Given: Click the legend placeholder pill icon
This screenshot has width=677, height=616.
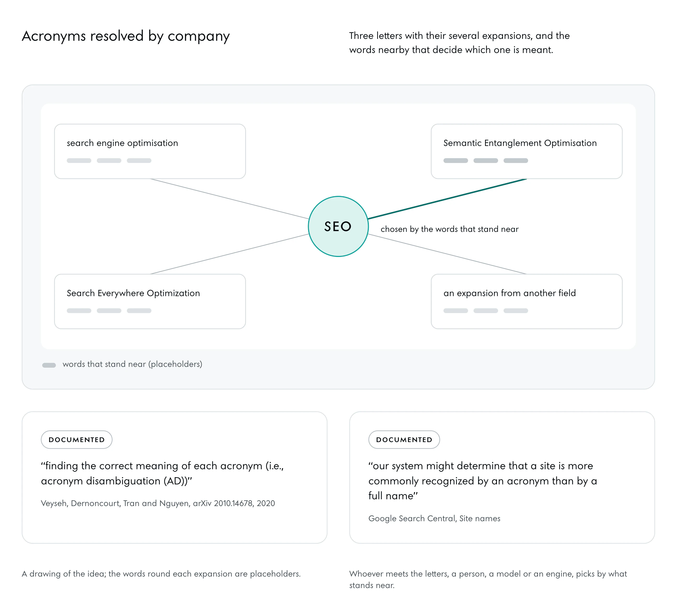Looking at the screenshot, I should [49, 365].
